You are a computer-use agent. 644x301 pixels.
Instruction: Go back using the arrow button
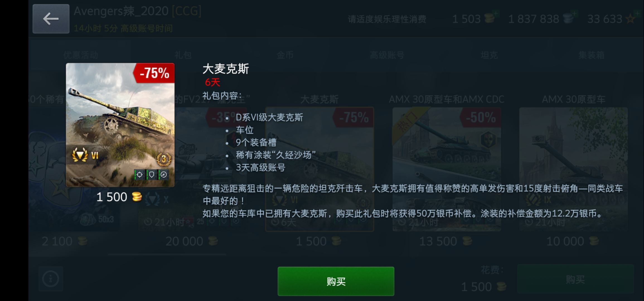51,19
